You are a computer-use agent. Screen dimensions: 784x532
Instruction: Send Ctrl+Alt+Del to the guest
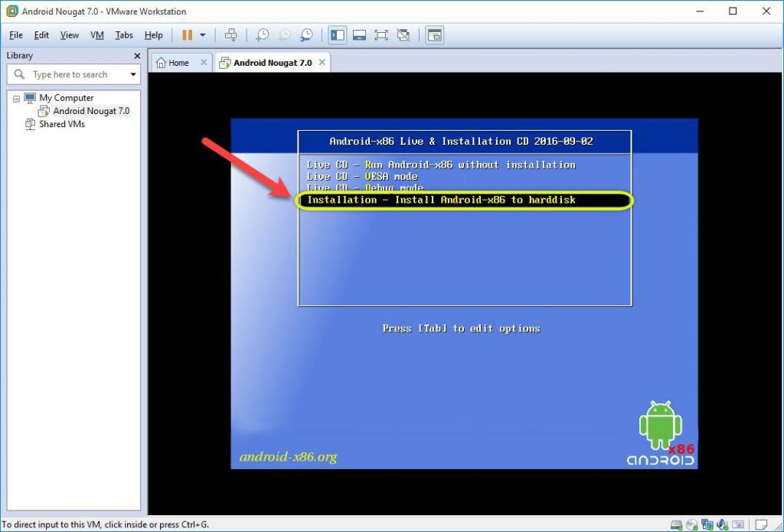point(231,34)
